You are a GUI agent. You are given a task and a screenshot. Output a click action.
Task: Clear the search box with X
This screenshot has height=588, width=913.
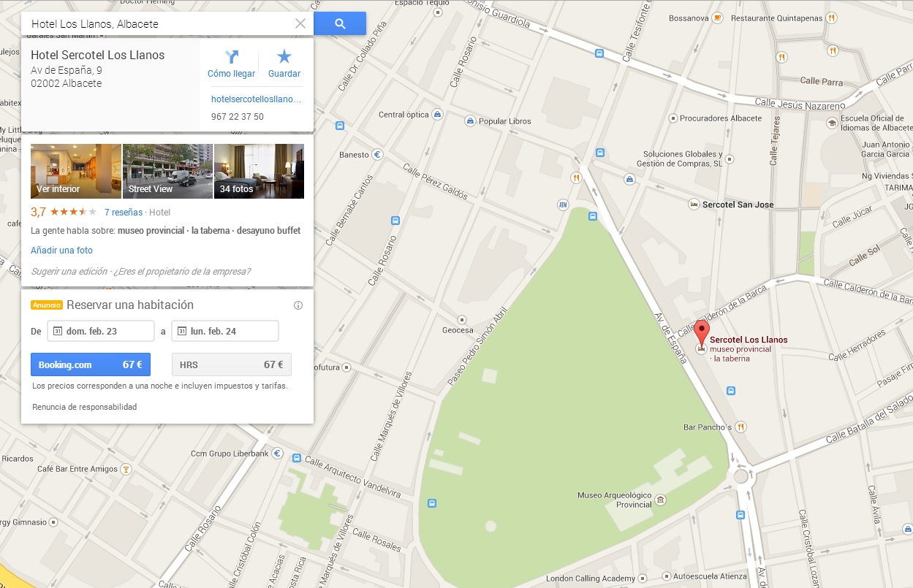click(x=300, y=23)
